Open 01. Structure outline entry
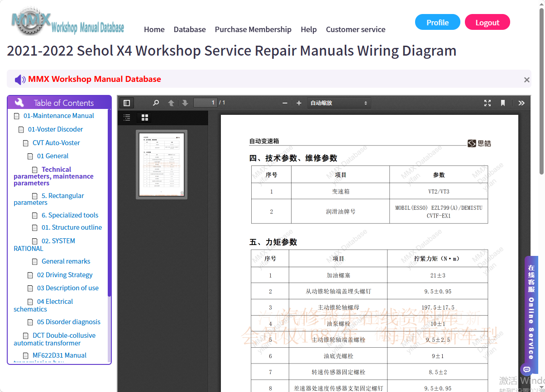 [72, 227]
